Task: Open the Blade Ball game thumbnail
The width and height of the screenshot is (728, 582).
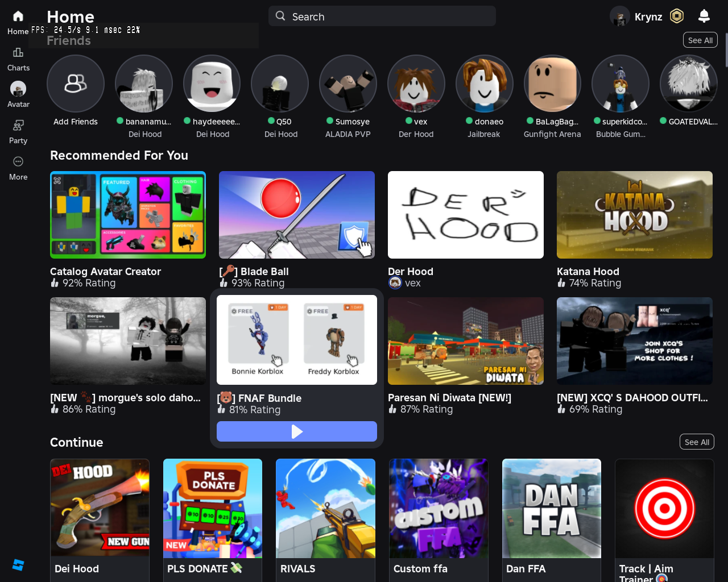Action: pyautogui.click(x=297, y=215)
